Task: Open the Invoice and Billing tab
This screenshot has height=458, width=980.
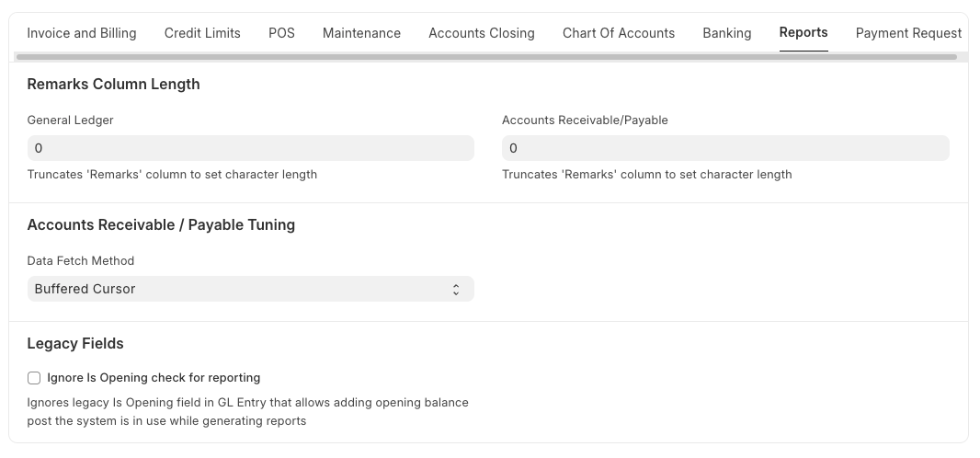Action: (82, 33)
